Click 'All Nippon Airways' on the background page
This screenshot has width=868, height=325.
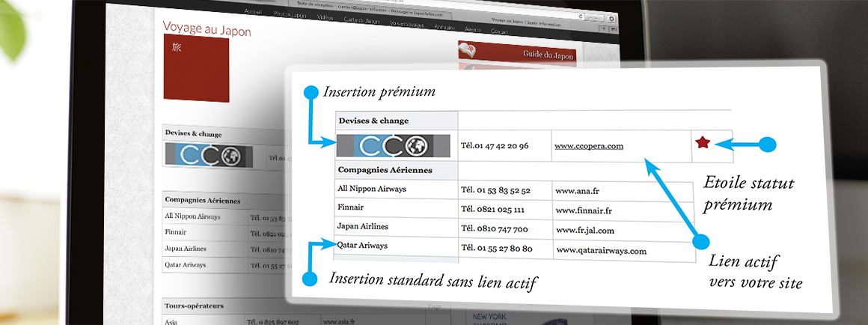[x=192, y=216]
